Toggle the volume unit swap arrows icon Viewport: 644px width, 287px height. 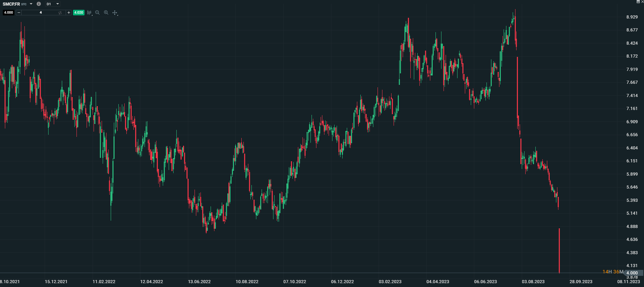(60, 13)
